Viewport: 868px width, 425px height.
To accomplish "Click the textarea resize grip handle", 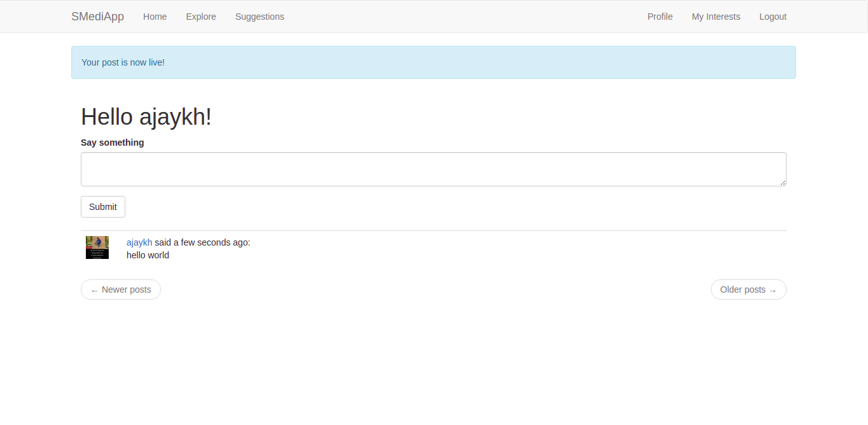I will [x=783, y=183].
